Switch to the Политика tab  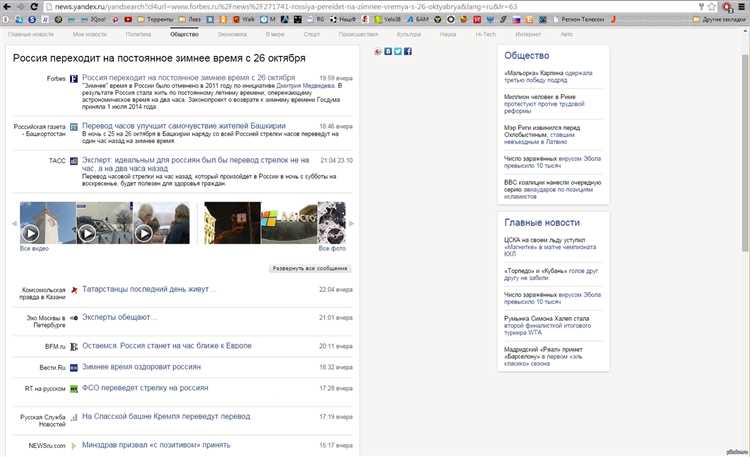pyautogui.click(x=139, y=34)
